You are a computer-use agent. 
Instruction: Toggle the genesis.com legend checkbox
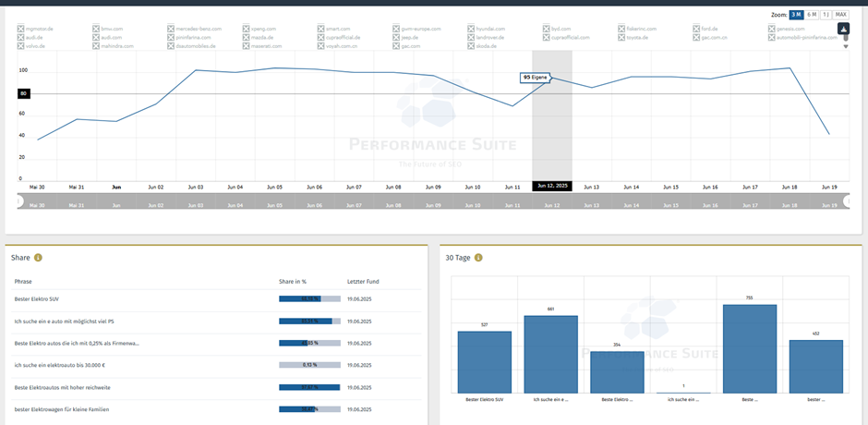tap(772, 29)
